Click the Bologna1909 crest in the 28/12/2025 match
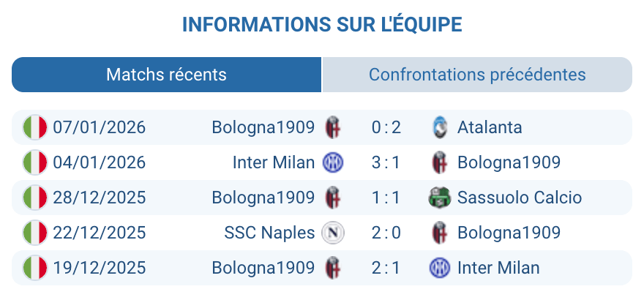Viewport: 644px width, 300px height. 333,198
